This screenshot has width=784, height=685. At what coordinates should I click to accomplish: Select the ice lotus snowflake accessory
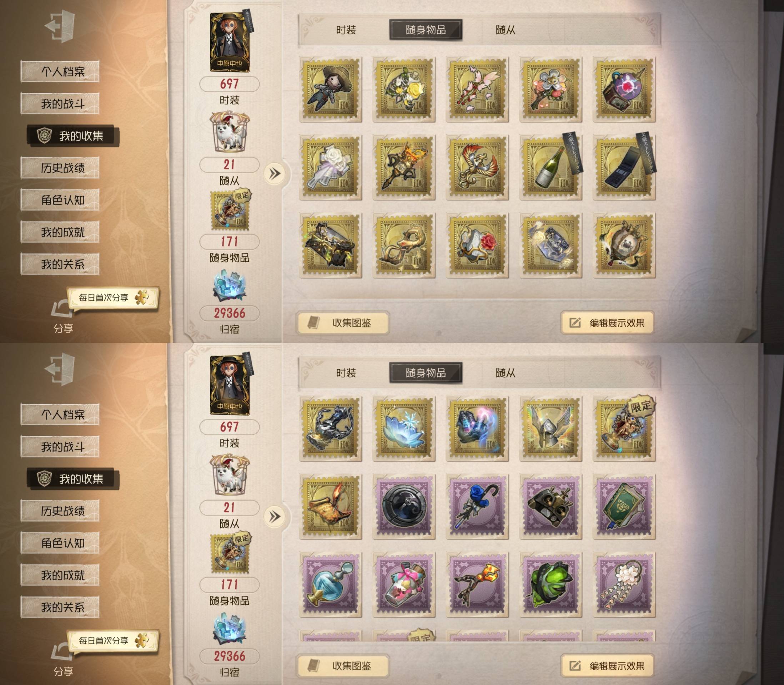(x=404, y=429)
